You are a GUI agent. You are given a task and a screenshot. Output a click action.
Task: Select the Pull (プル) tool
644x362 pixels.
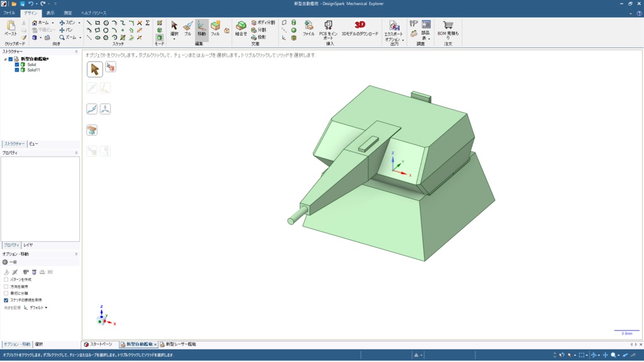click(x=187, y=28)
